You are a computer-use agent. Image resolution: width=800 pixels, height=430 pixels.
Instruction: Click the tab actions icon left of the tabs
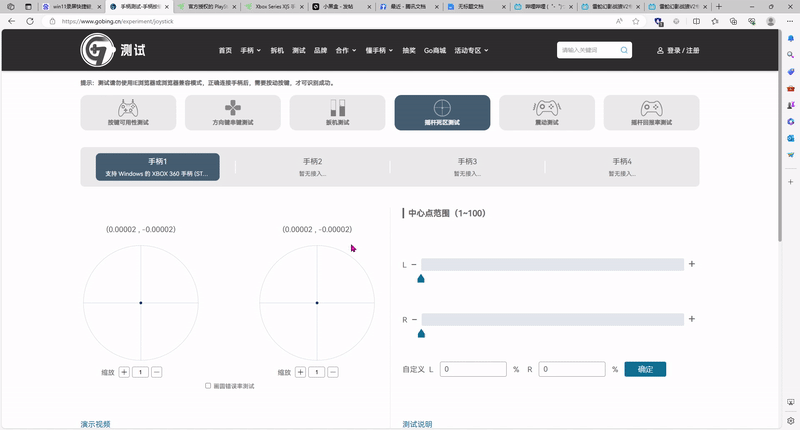click(28, 7)
